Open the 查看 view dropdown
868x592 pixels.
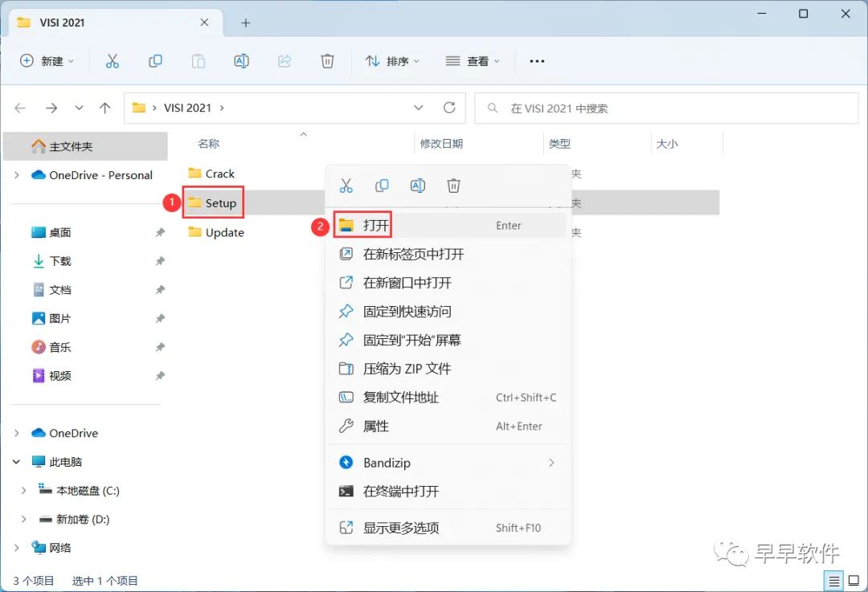473,61
